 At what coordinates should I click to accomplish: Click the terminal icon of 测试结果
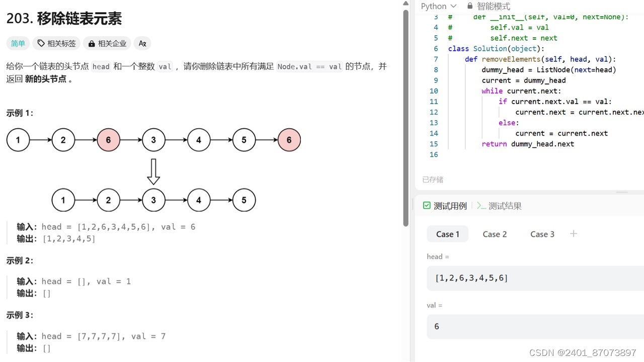pos(481,206)
